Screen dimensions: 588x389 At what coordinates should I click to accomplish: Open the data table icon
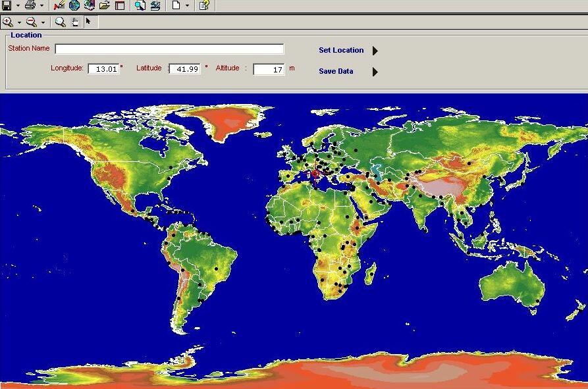pyautogui.click(x=119, y=7)
